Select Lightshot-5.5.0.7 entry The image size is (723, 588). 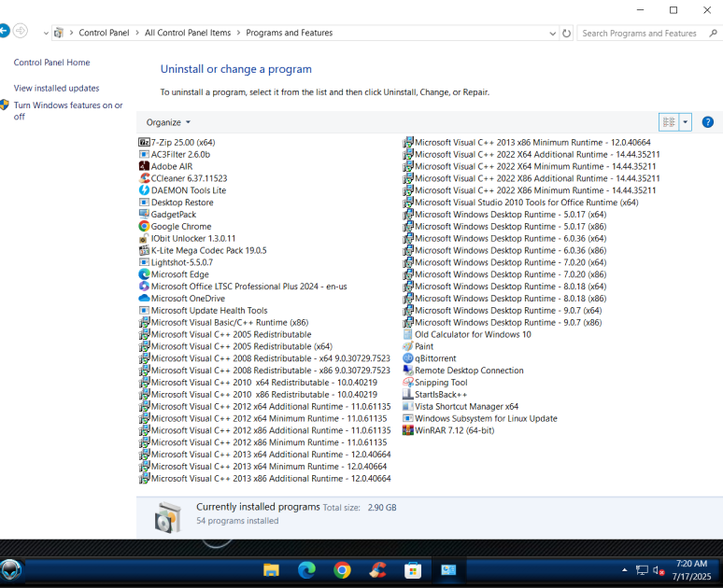click(x=177, y=262)
